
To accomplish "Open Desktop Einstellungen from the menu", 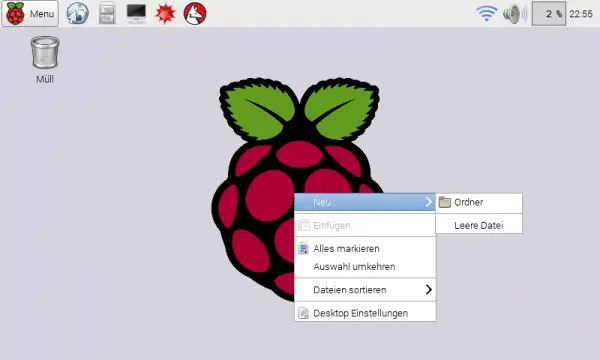I will click(365, 313).
